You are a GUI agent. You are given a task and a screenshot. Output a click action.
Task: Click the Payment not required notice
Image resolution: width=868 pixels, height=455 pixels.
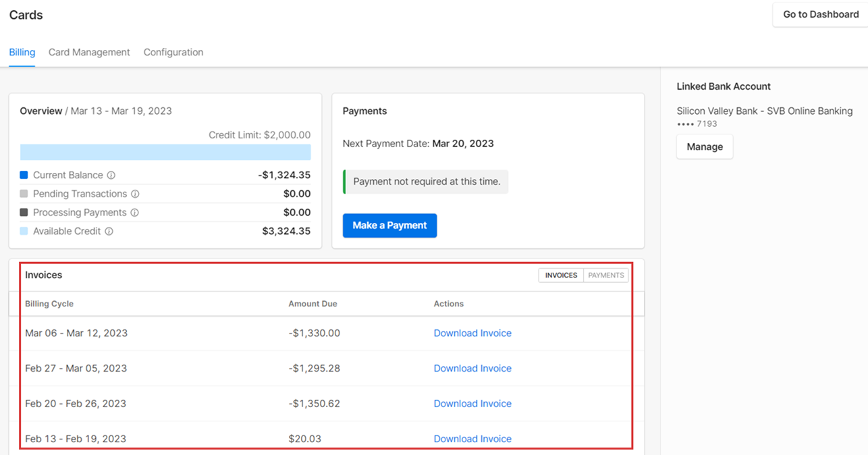pyautogui.click(x=426, y=182)
